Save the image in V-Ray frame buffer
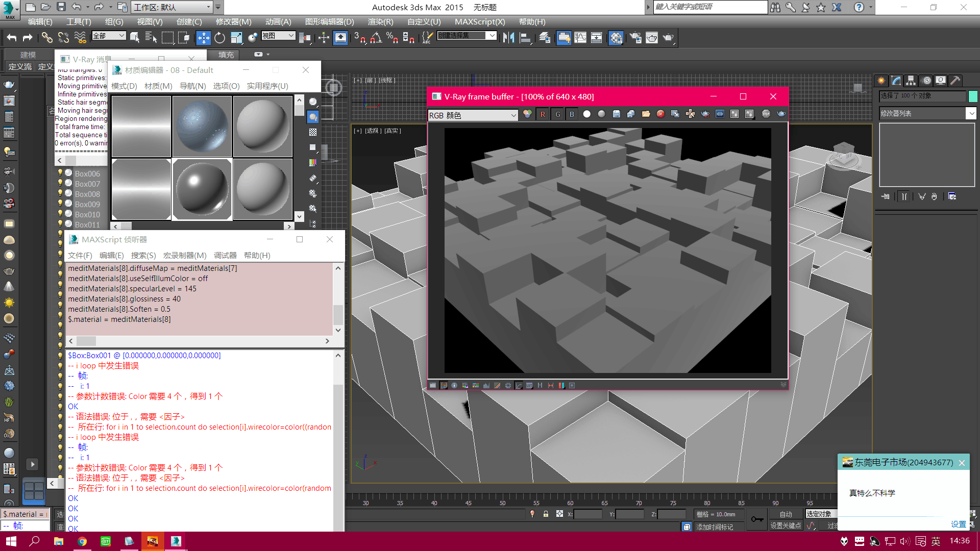 click(x=617, y=114)
